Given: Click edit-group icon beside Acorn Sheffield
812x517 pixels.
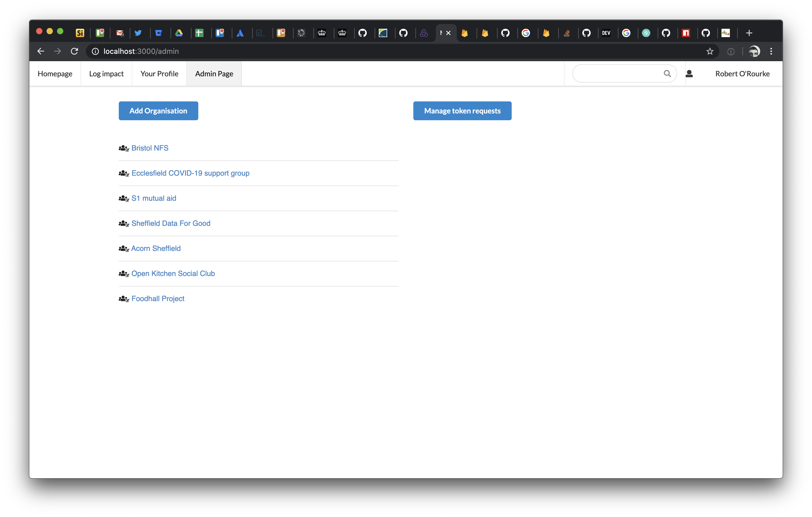Looking at the screenshot, I should (x=124, y=249).
